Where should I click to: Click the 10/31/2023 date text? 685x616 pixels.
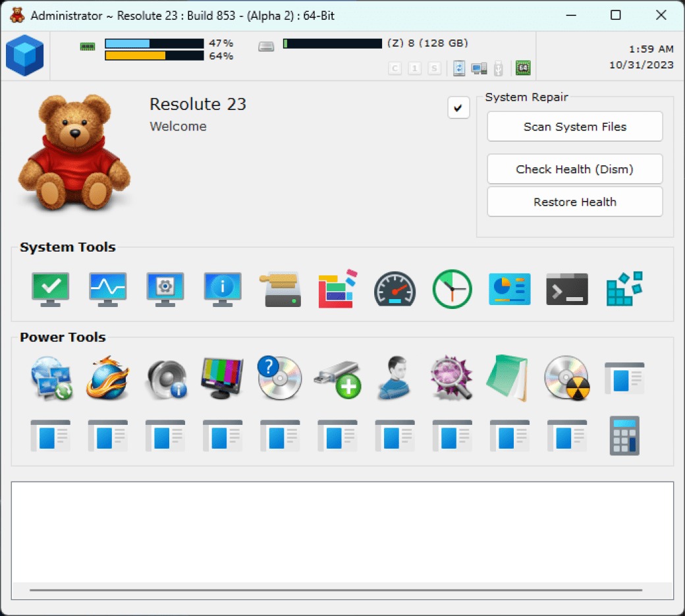click(642, 65)
